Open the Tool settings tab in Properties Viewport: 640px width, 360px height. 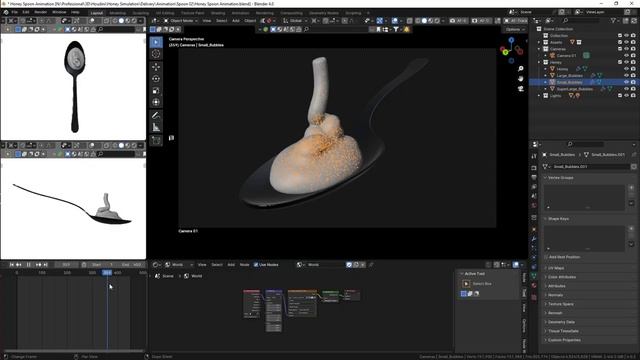[x=533, y=156]
